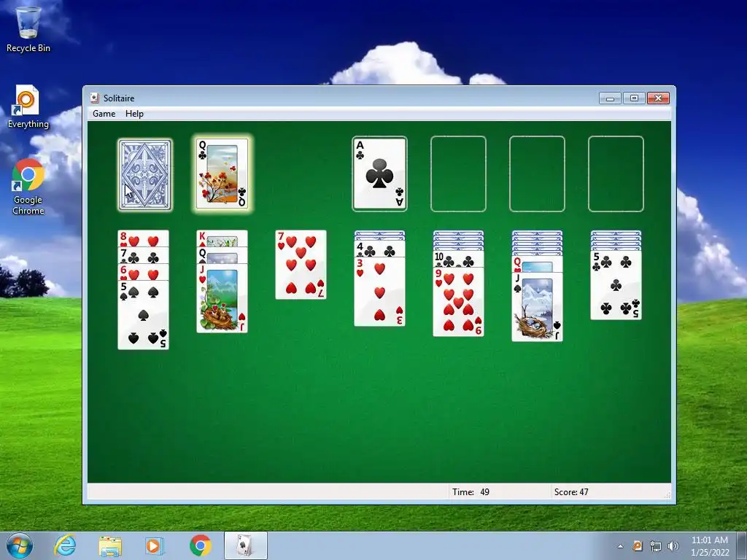The height and width of the screenshot is (560, 747).
Task: Open the Game menu
Action: pyautogui.click(x=104, y=113)
